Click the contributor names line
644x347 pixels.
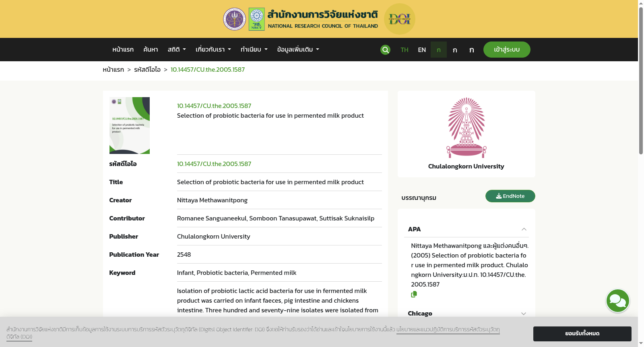pyautogui.click(x=276, y=218)
